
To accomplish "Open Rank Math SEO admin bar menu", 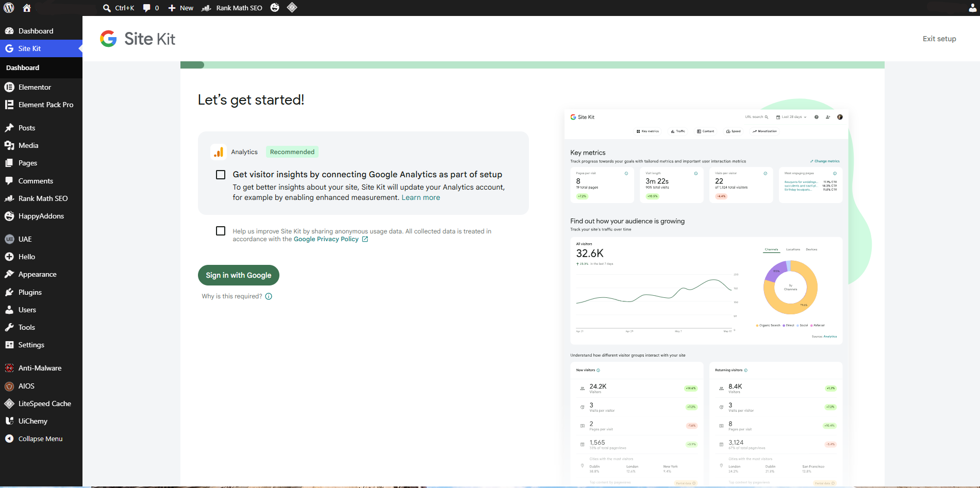I will coord(232,8).
